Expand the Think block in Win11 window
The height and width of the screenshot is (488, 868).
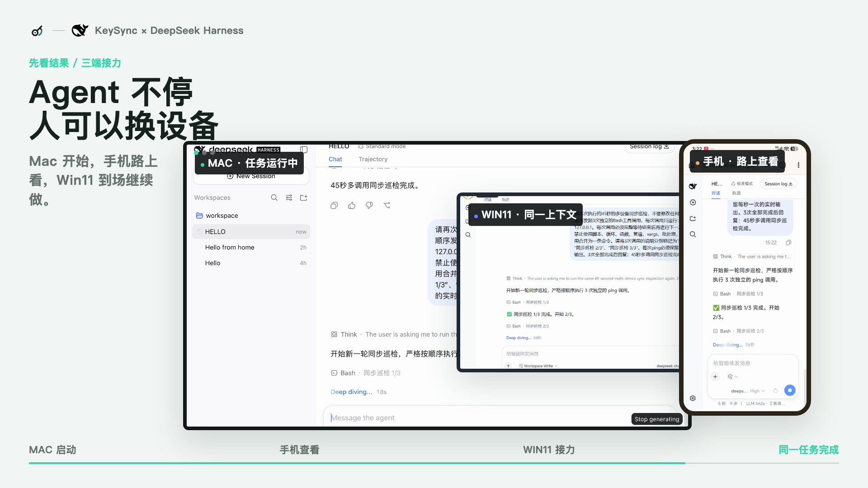(592, 278)
